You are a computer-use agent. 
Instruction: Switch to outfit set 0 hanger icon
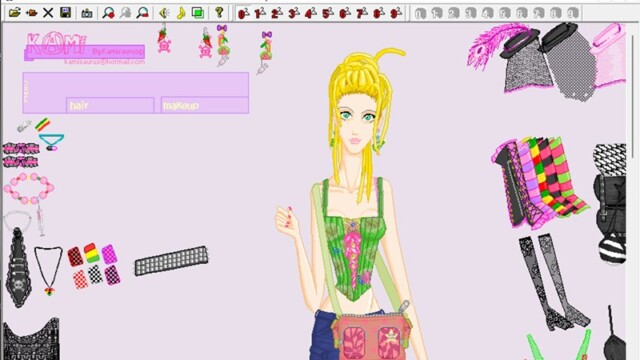242,13
